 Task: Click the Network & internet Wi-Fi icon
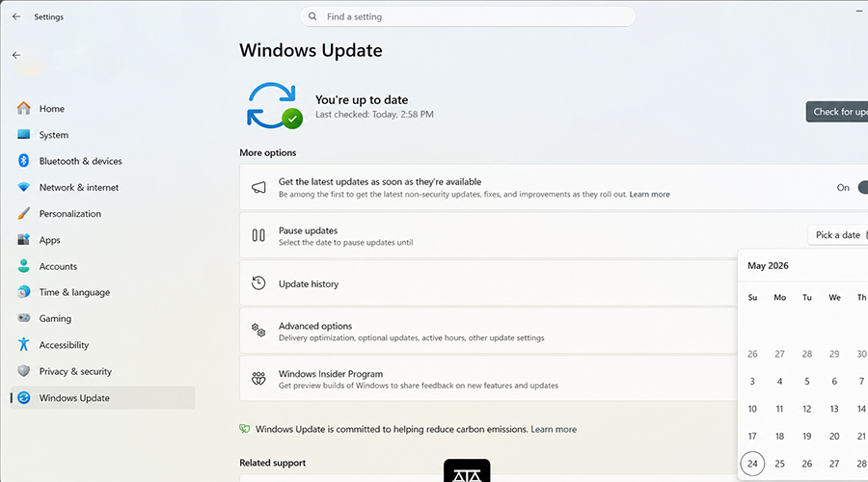(24, 187)
